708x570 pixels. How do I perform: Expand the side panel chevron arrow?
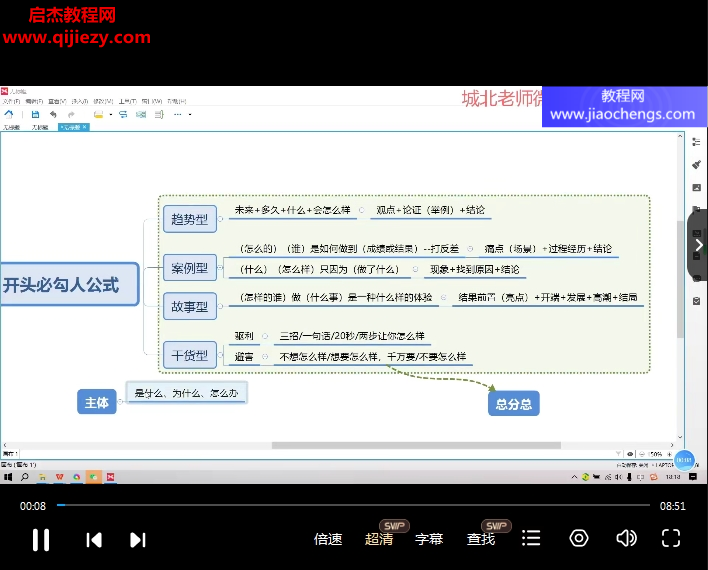tap(699, 245)
